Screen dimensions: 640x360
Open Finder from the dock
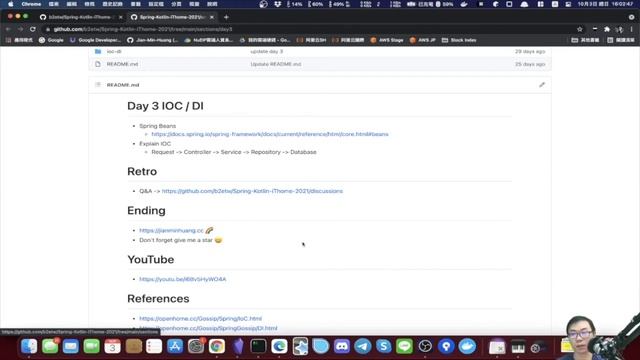(29, 347)
